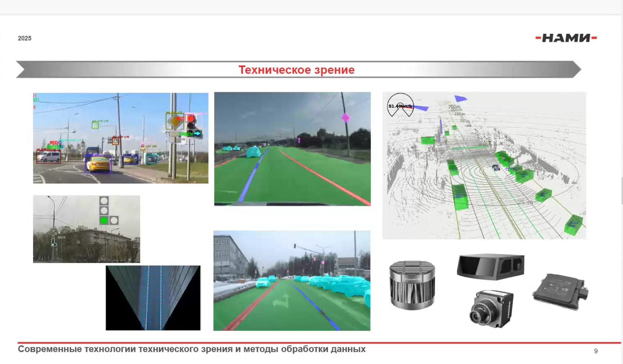Screen dimensions: 623x364
Task: Click the НАМИ logo in the header
Action: click(x=566, y=38)
